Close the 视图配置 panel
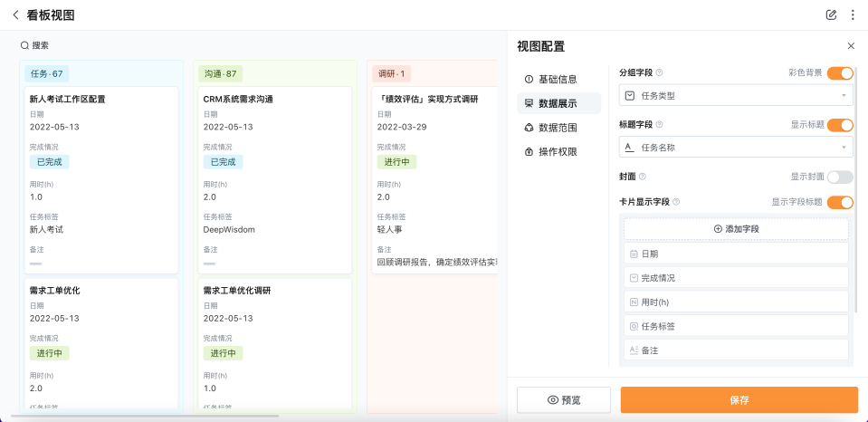This screenshot has height=422, width=868. pyautogui.click(x=851, y=46)
